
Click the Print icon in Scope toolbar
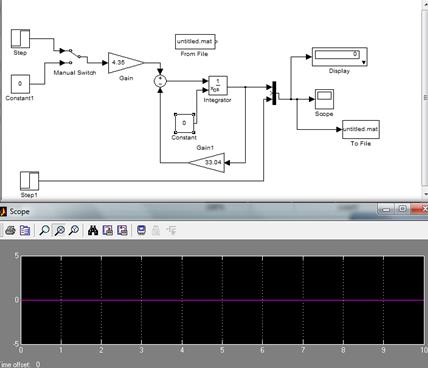click(x=10, y=230)
